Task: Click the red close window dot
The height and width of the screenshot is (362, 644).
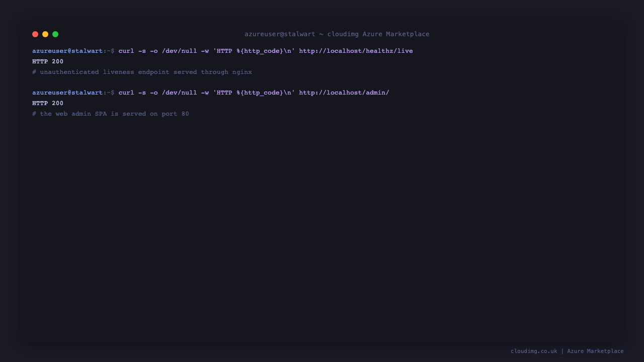Action: click(35, 34)
